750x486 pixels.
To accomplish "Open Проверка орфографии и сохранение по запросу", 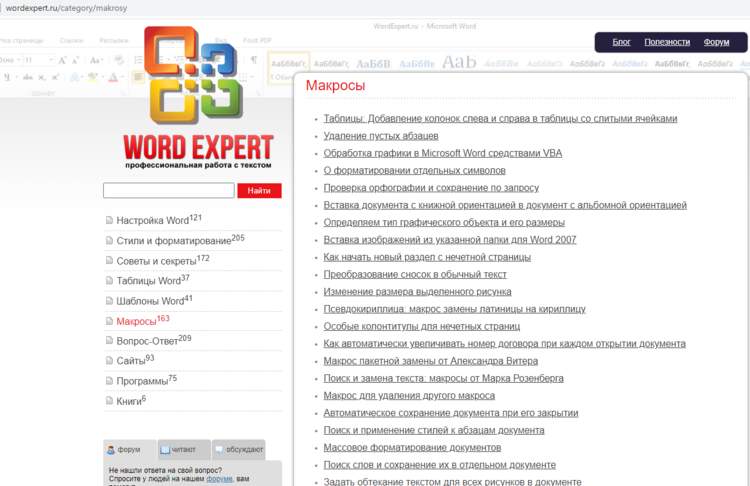I will pyautogui.click(x=431, y=188).
